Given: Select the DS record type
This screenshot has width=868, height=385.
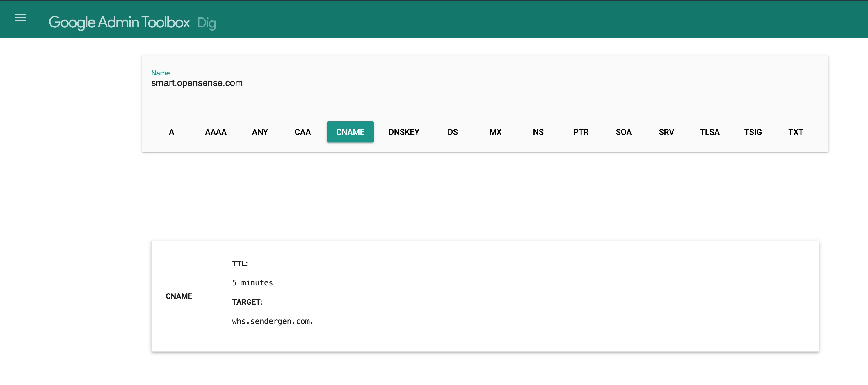Looking at the screenshot, I should 453,132.
